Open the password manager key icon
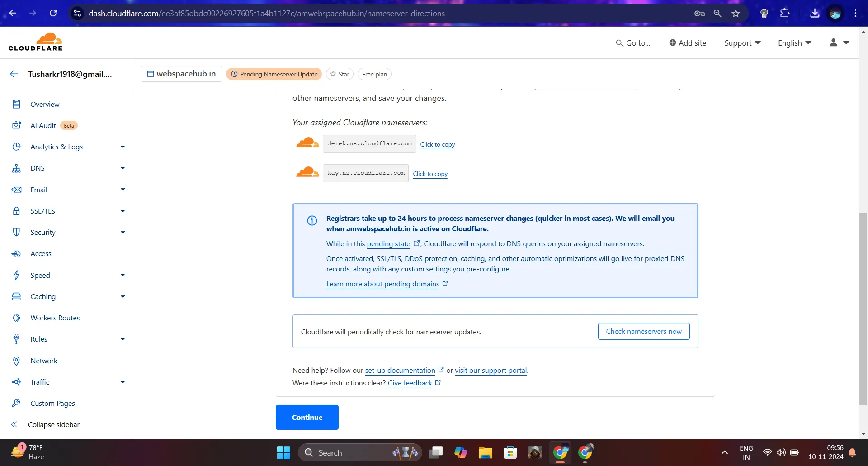 (x=699, y=13)
